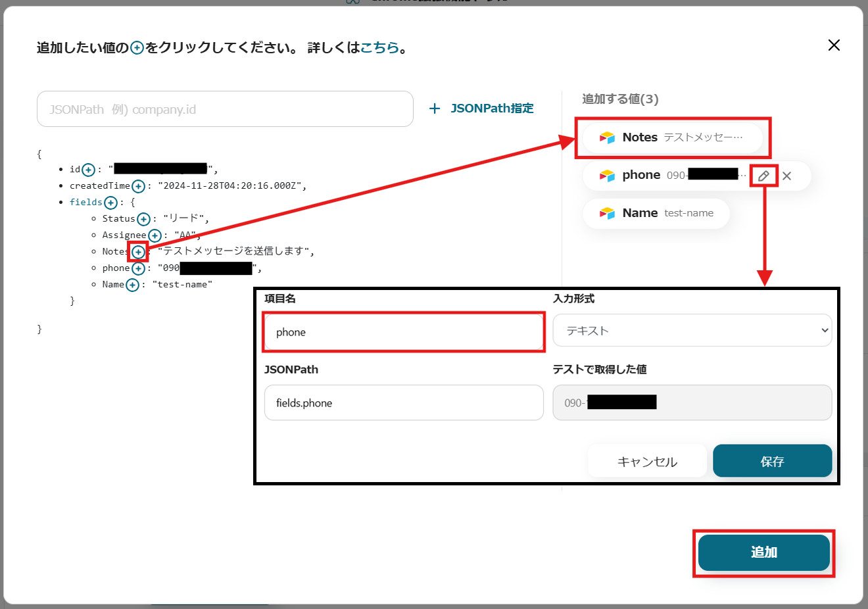Focus the JSONPath search field at top

(x=225, y=109)
